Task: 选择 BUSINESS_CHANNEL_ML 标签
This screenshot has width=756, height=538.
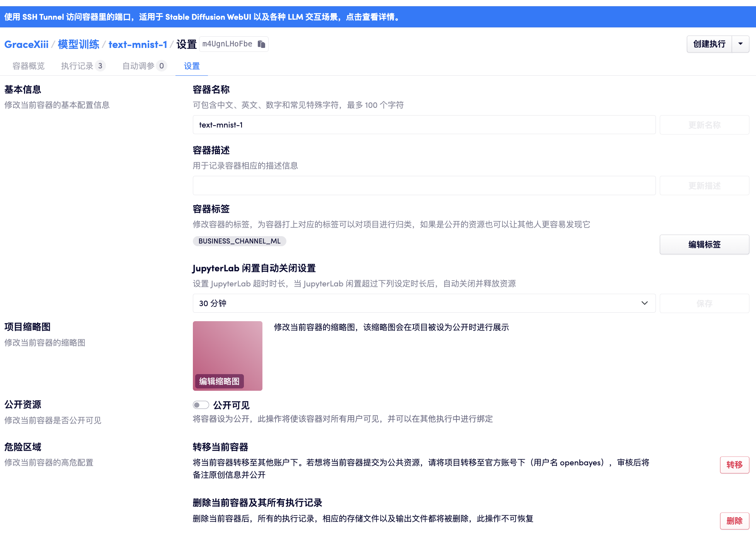Action: [239, 241]
